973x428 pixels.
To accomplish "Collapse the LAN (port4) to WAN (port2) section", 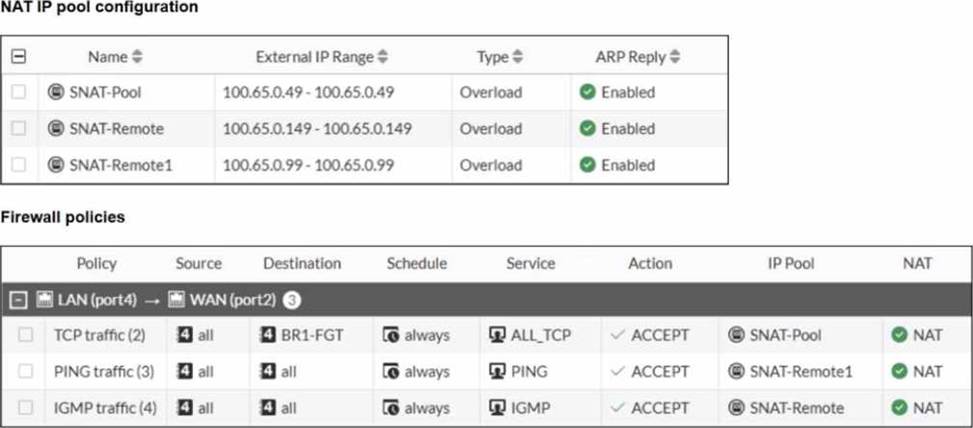I will coord(17,300).
